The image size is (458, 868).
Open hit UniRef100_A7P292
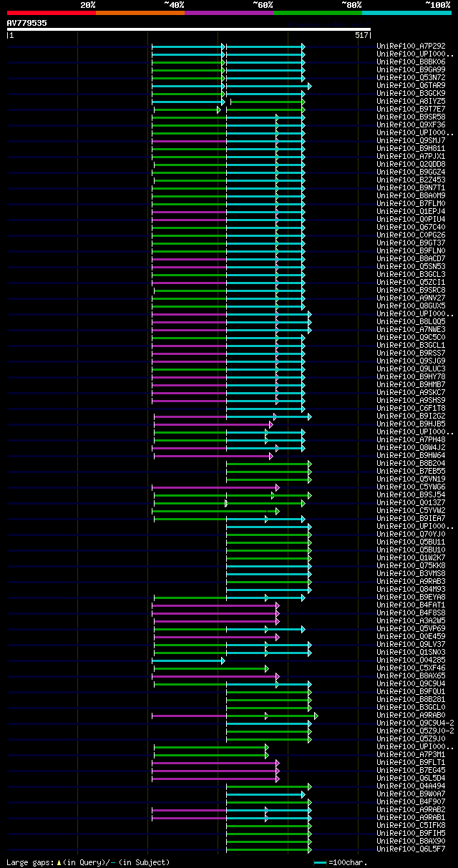point(412,46)
